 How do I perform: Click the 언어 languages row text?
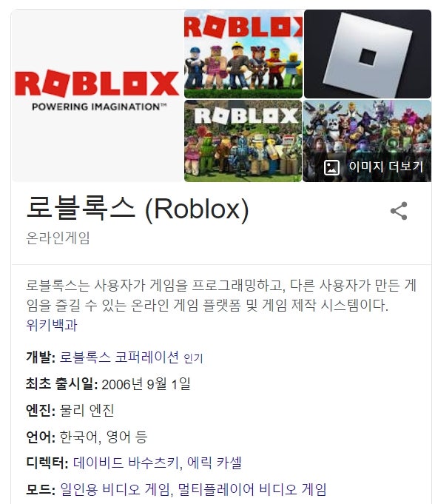(x=87, y=437)
